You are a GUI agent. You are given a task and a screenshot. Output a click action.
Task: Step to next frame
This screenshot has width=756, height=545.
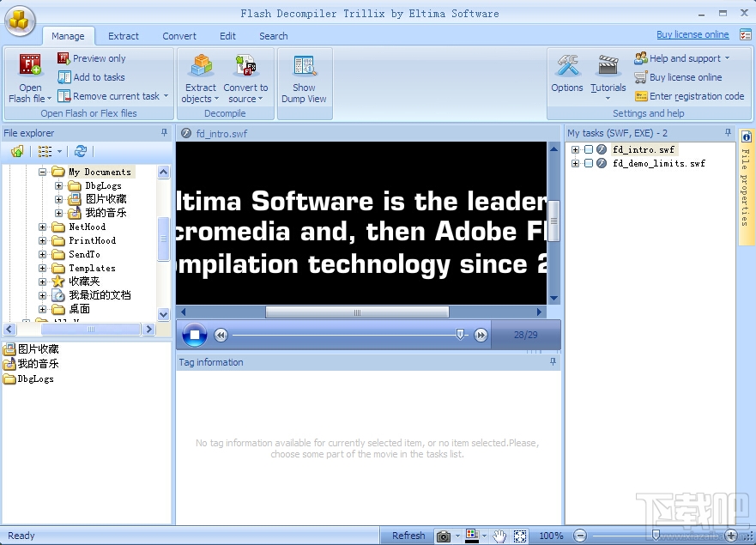(x=481, y=335)
